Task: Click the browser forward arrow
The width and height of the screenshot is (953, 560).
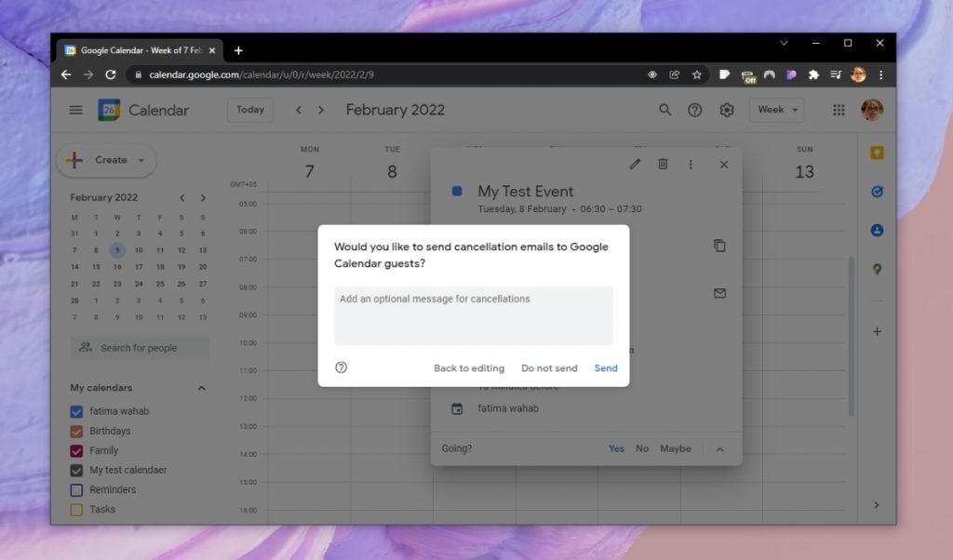Action: click(x=88, y=74)
